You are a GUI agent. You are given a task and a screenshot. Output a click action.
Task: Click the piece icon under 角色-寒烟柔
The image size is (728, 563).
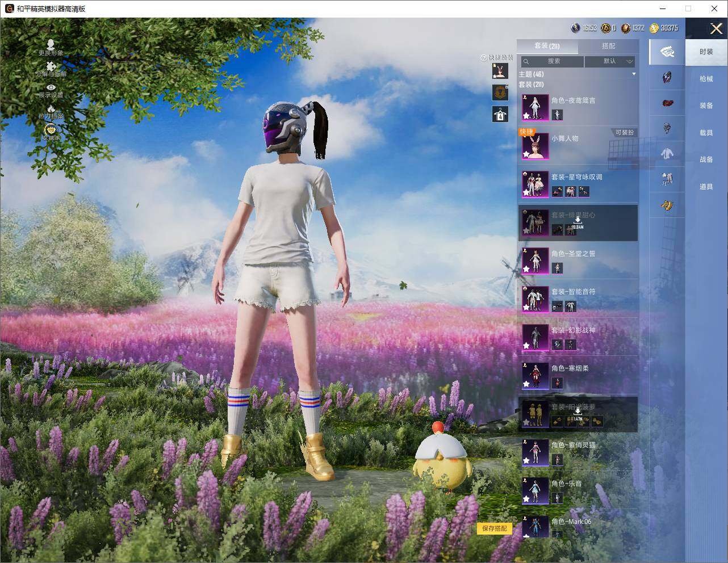pyautogui.click(x=557, y=383)
